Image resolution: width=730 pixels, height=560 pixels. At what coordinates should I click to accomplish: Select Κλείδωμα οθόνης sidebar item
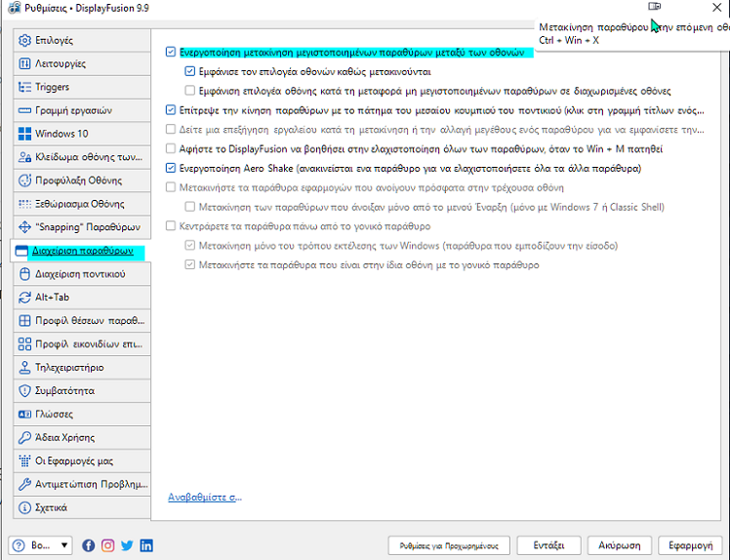coord(82,157)
